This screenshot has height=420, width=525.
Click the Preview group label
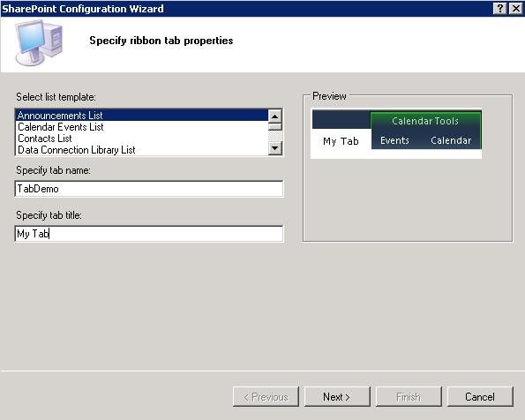pos(329,96)
